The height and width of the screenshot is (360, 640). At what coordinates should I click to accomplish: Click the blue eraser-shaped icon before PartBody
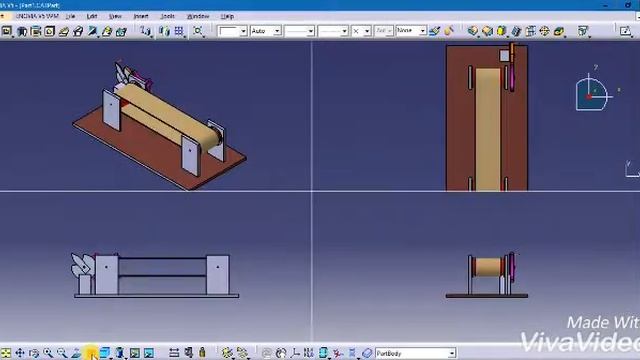tap(367, 353)
